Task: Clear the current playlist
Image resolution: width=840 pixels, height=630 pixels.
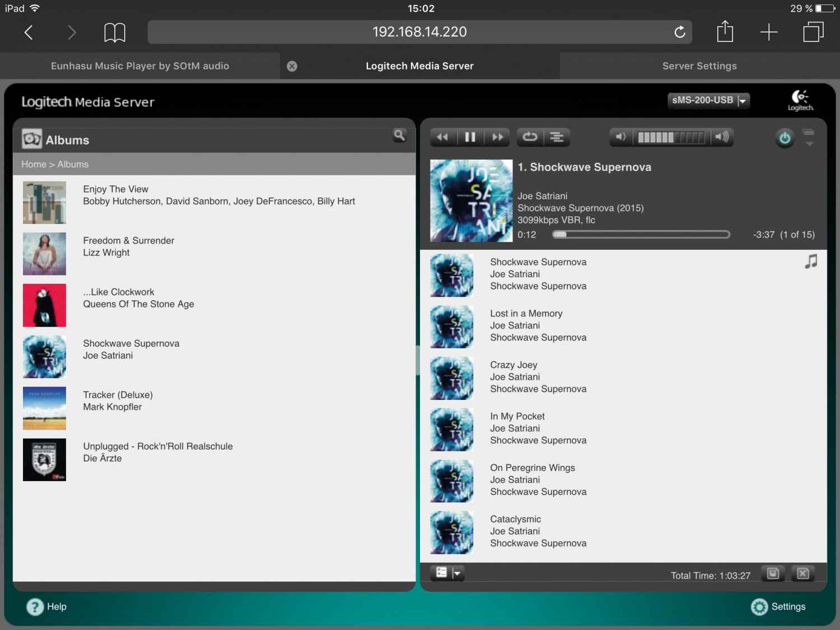Action: (802, 573)
